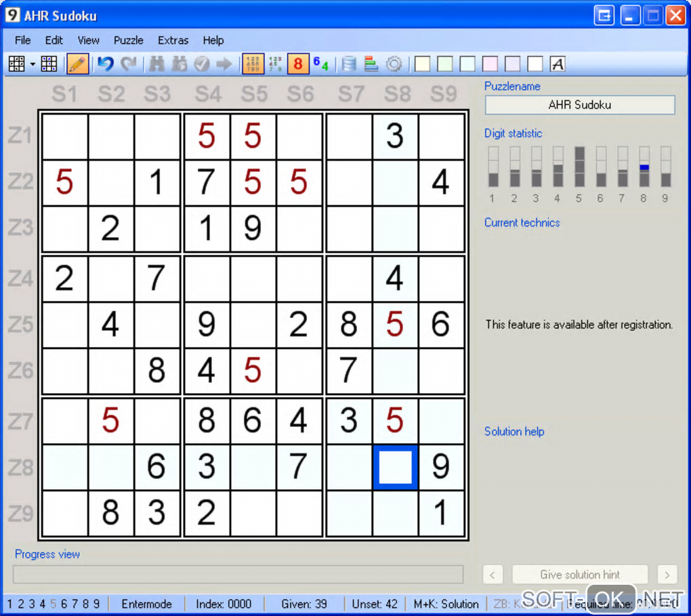This screenshot has height=616, width=691.
Task: Click the Current technics label
Action: click(x=522, y=223)
